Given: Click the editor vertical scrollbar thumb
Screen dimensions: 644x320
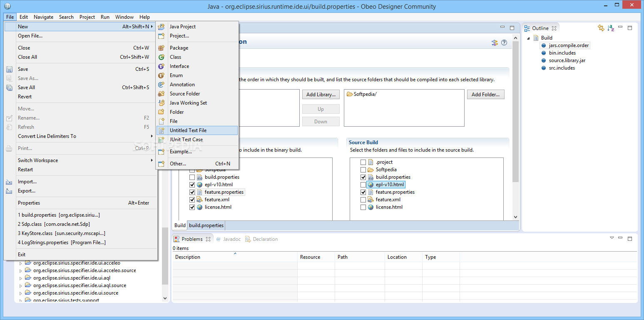Looking at the screenshot, I should [x=515, y=112].
